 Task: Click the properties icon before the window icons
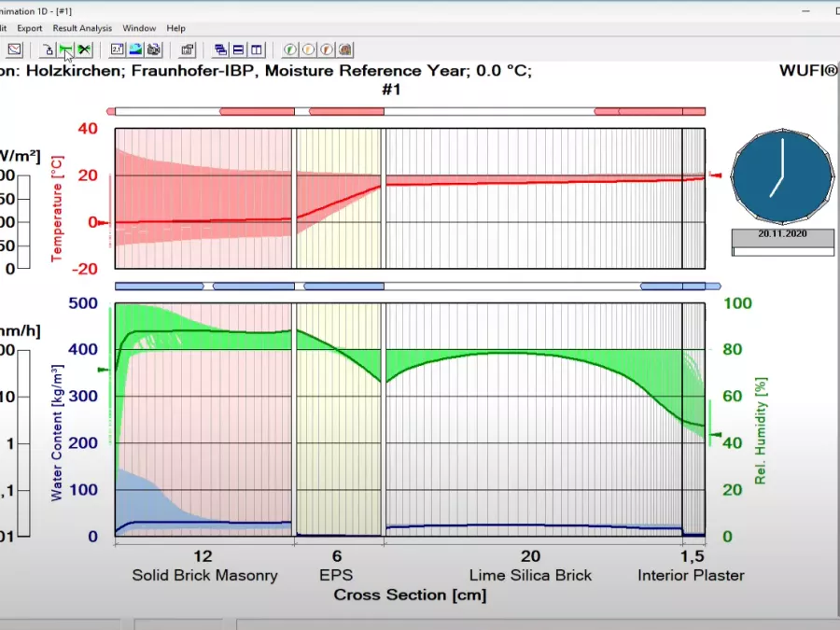[x=188, y=49]
